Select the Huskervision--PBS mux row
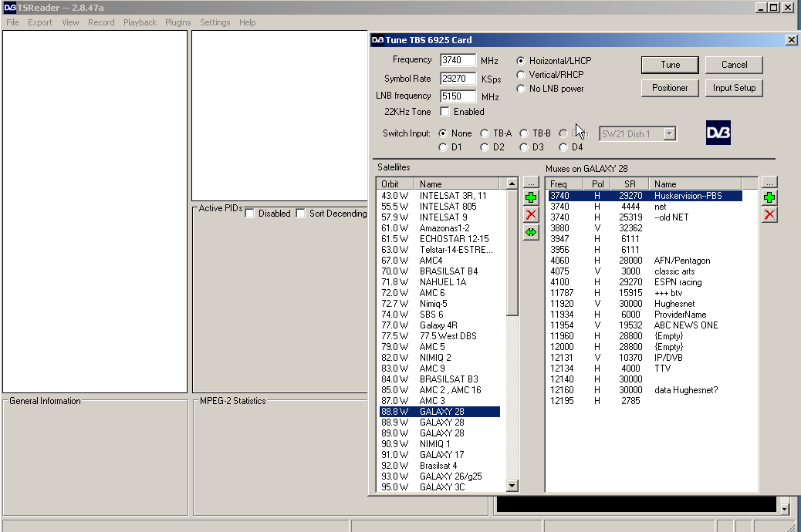This screenshot has width=801, height=532. pyautogui.click(x=644, y=196)
